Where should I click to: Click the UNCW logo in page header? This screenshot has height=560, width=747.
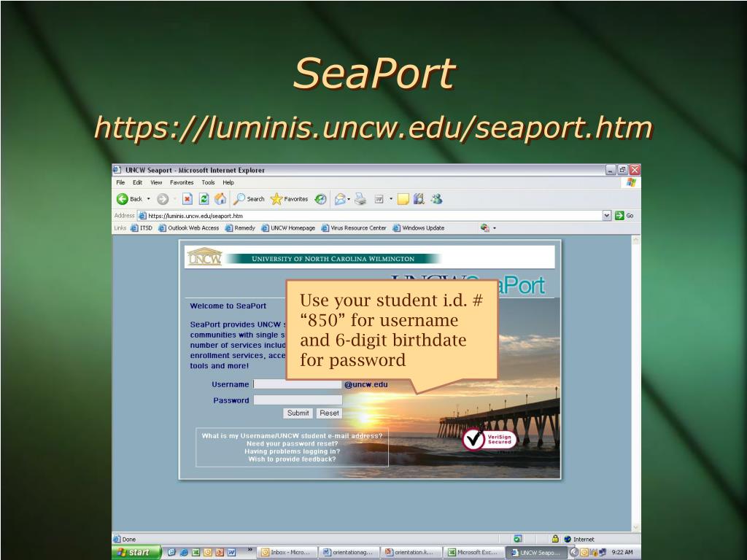pyautogui.click(x=205, y=257)
